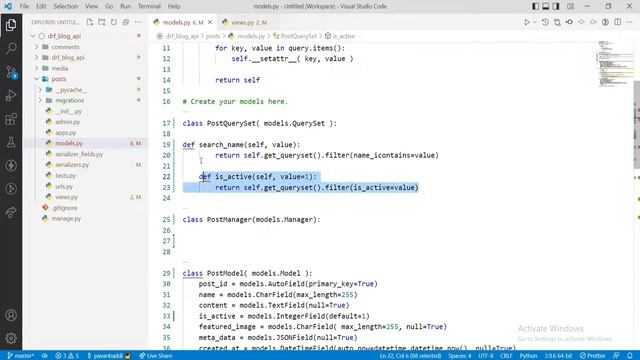This screenshot has width=640, height=360.
Task: Open run button dropdown arrow
Action: tap(535, 22)
